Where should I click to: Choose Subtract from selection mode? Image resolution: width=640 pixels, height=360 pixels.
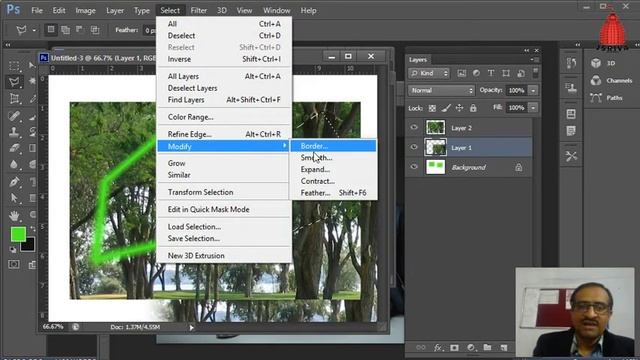tap(80, 29)
